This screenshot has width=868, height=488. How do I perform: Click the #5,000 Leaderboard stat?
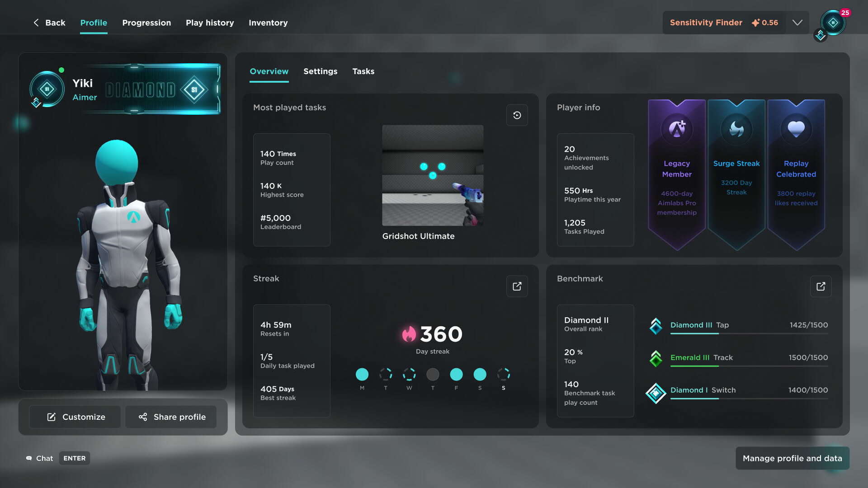(x=281, y=222)
